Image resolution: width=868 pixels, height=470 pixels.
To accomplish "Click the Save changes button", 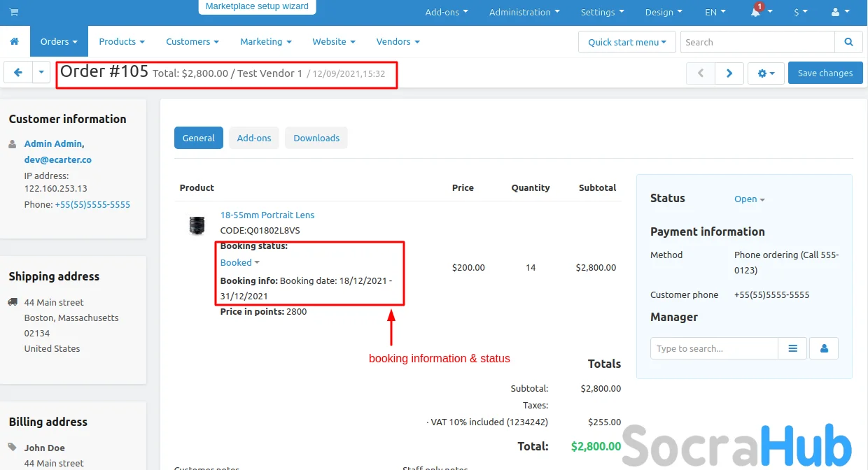I will point(825,73).
